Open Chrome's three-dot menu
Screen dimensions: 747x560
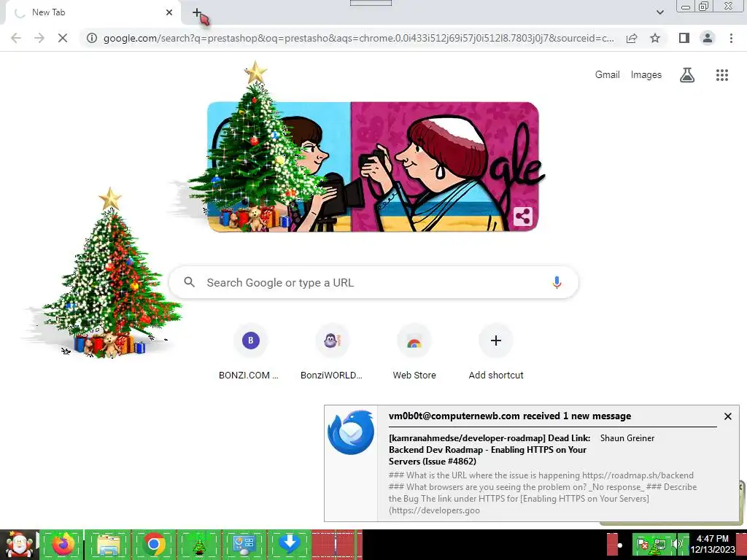[731, 38]
